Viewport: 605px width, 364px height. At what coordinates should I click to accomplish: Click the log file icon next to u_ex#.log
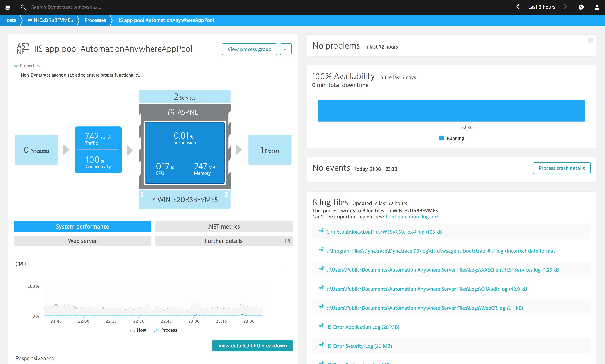click(321, 231)
